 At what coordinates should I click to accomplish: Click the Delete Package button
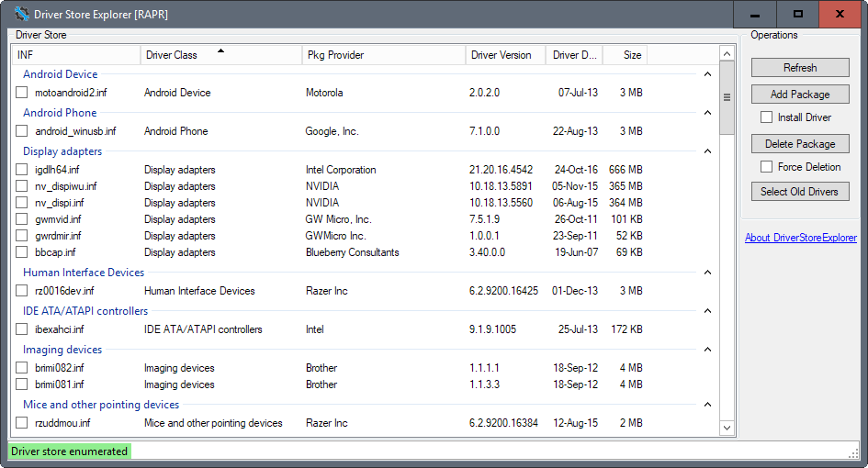(800, 144)
